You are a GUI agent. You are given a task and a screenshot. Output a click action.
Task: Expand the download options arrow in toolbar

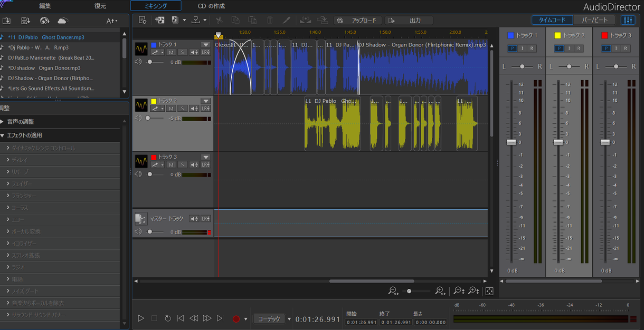coord(205,20)
